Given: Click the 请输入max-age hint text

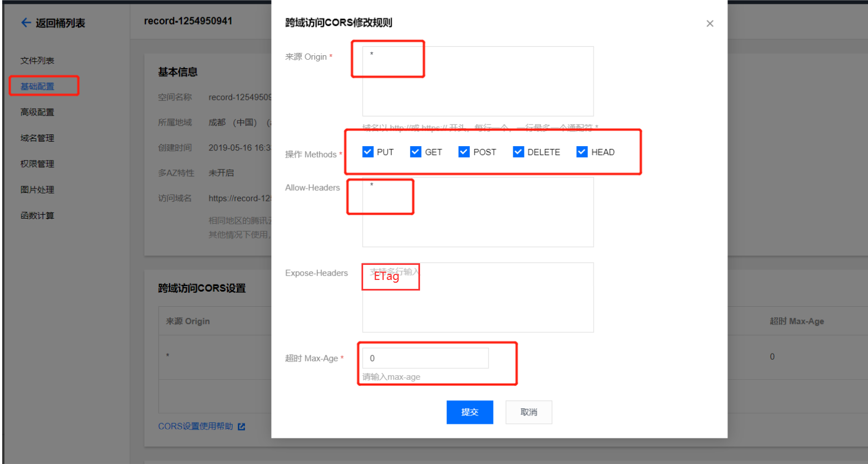Looking at the screenshot, I should coord(392,377).
